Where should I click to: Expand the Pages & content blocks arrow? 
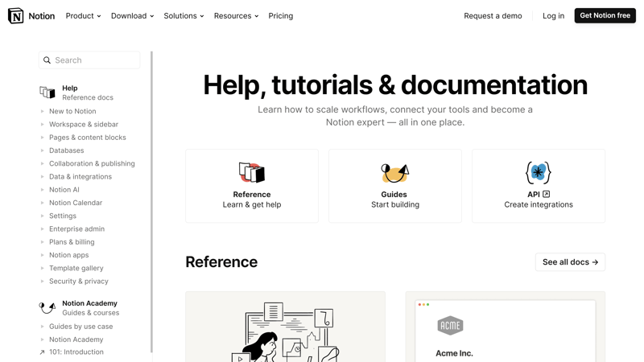coord(42,138)
